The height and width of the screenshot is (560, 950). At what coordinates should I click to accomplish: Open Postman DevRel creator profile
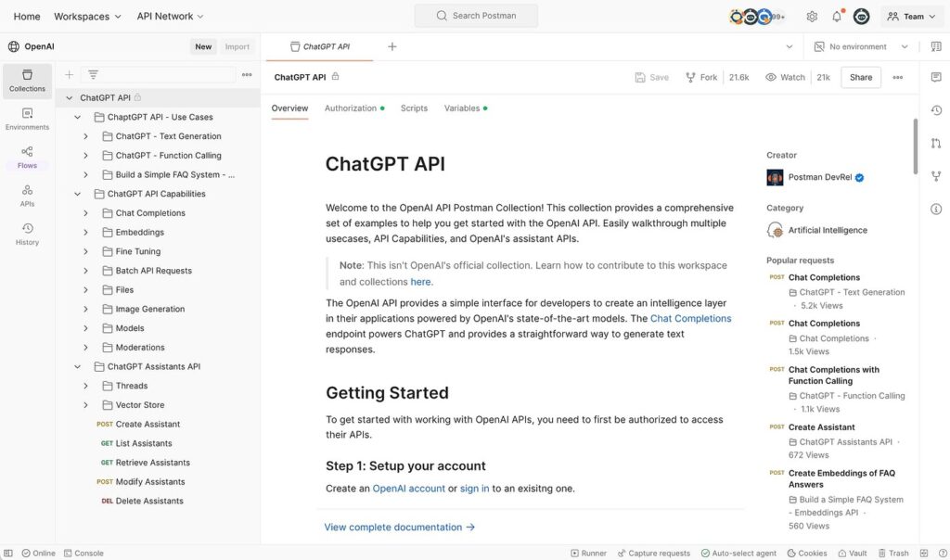[815, 177]
